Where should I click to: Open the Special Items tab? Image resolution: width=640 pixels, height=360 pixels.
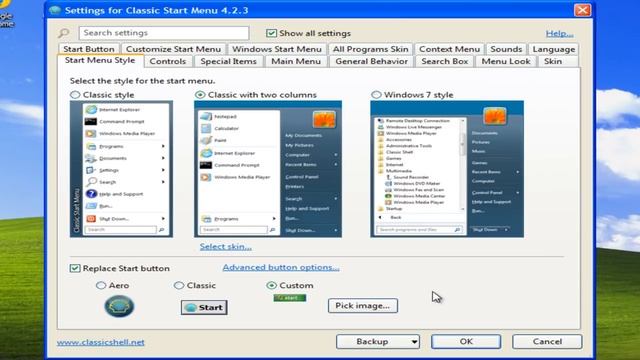228,61
